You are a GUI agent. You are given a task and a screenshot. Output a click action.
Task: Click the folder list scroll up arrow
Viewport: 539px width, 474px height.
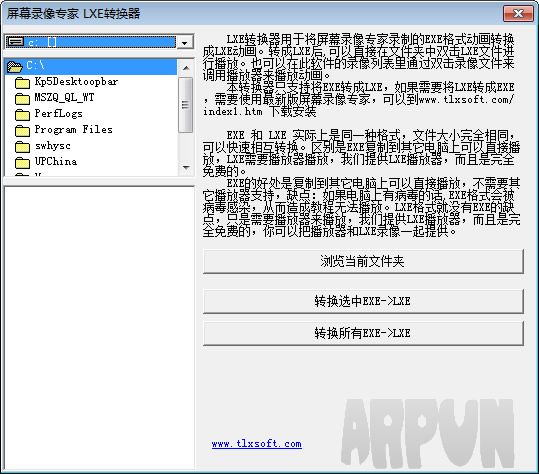(x=186, y=68)
